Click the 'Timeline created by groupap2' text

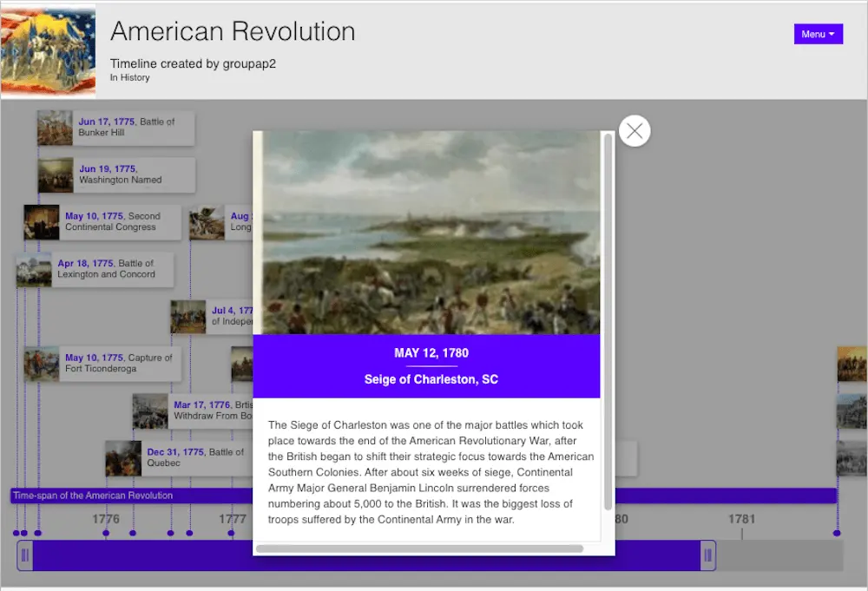[x=193, y=63]
